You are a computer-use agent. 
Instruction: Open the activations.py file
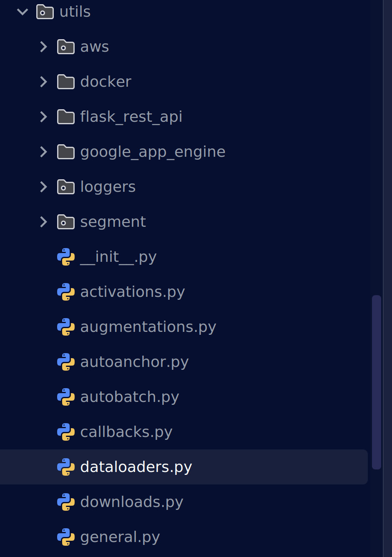[x=133, y=292]
